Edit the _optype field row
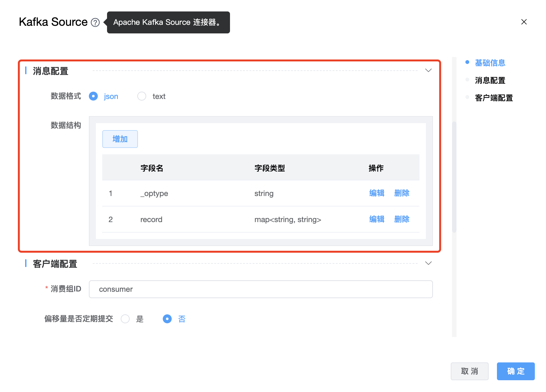Image resolution: width=546 pixels, height=392 pixels. tap(377, 193)
